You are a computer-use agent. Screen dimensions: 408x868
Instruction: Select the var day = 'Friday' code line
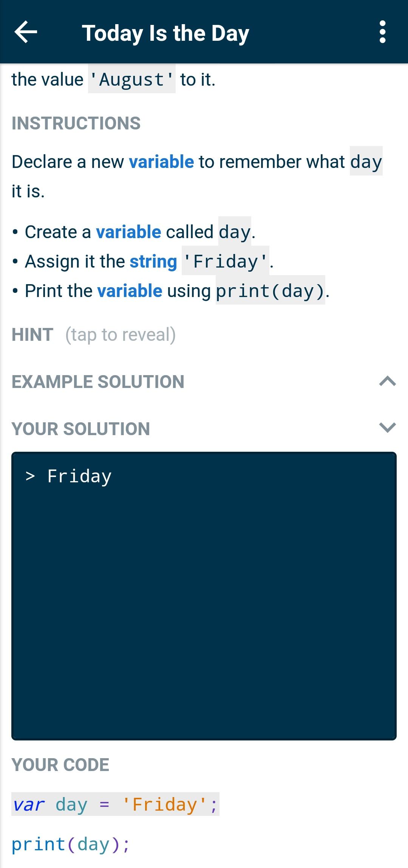click(115, 804)
